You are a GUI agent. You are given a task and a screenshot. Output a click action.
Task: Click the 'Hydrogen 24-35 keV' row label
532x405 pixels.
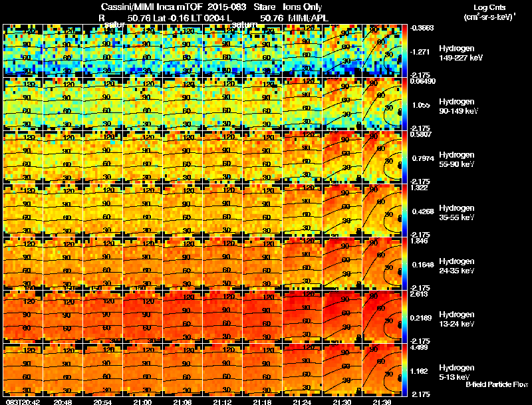tap(457, 266)
